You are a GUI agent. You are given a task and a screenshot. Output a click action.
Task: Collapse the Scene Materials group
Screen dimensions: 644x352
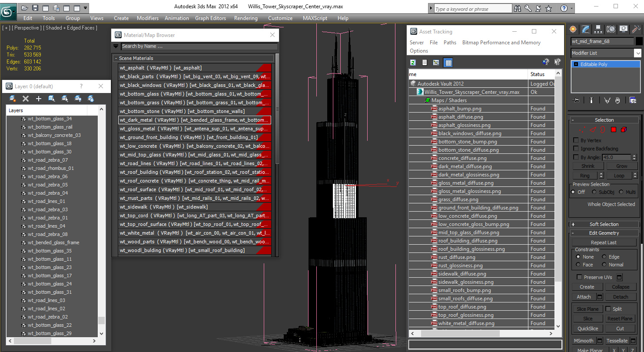(x=116, y=58)
